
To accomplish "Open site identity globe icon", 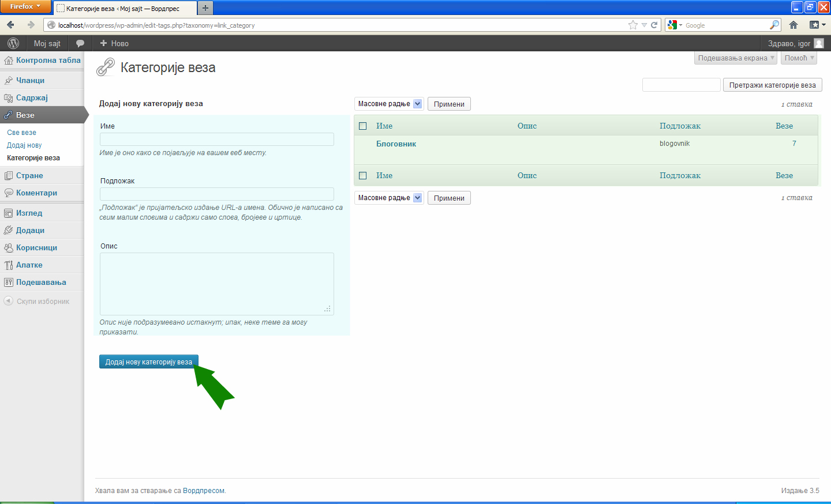I will click(51, 25).
